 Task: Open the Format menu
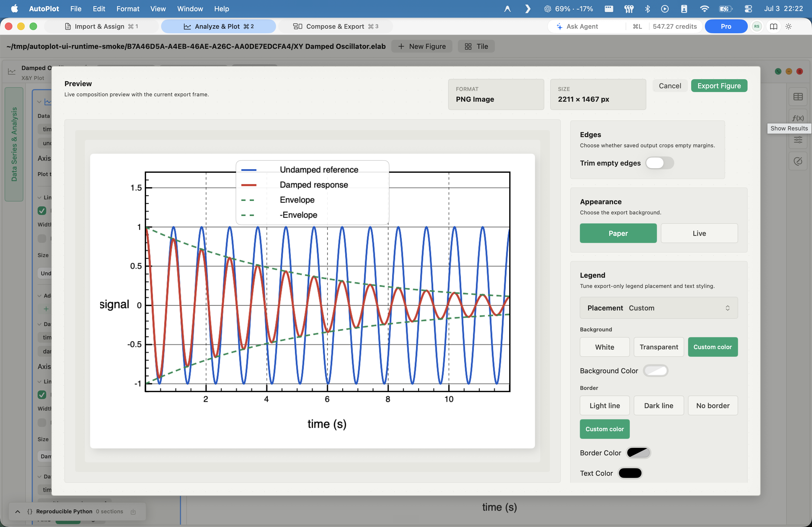pyautogui.click(x=128, y=9)
